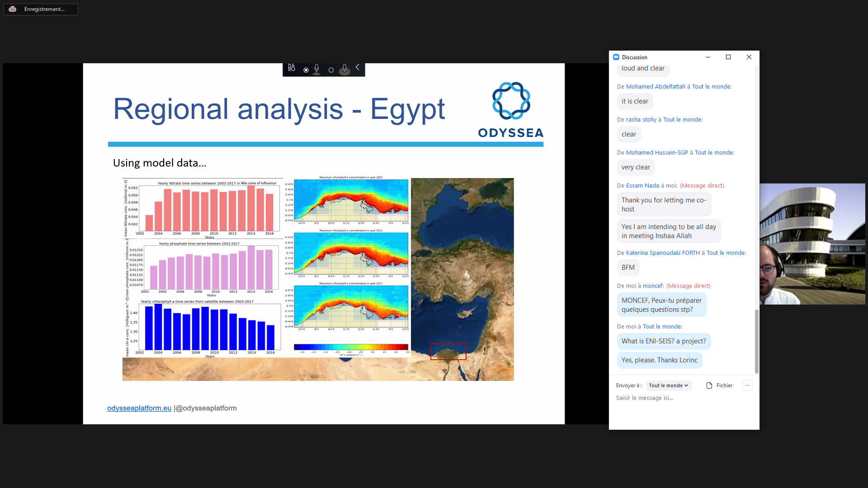The image size is (868, 488).
Task: Open the Fichier attachment icon
Action: click(709, 385)
